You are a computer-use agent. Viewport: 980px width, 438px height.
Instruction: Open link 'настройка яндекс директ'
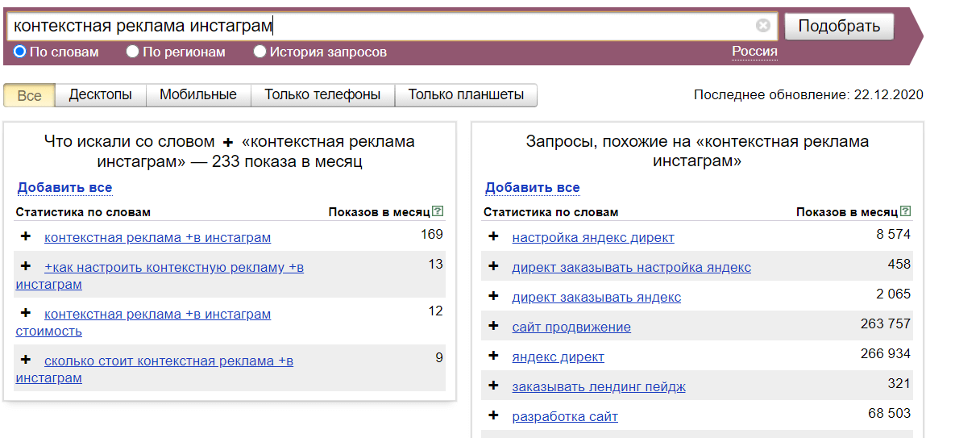tap(593, 237)
